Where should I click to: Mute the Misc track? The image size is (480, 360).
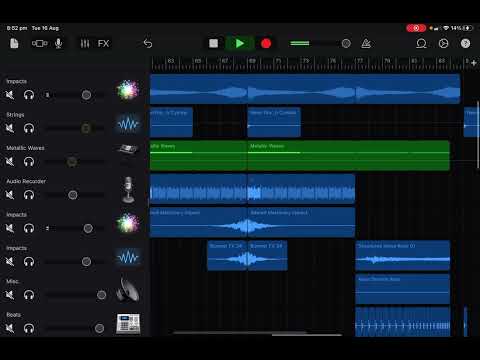[x=10, y=295]
